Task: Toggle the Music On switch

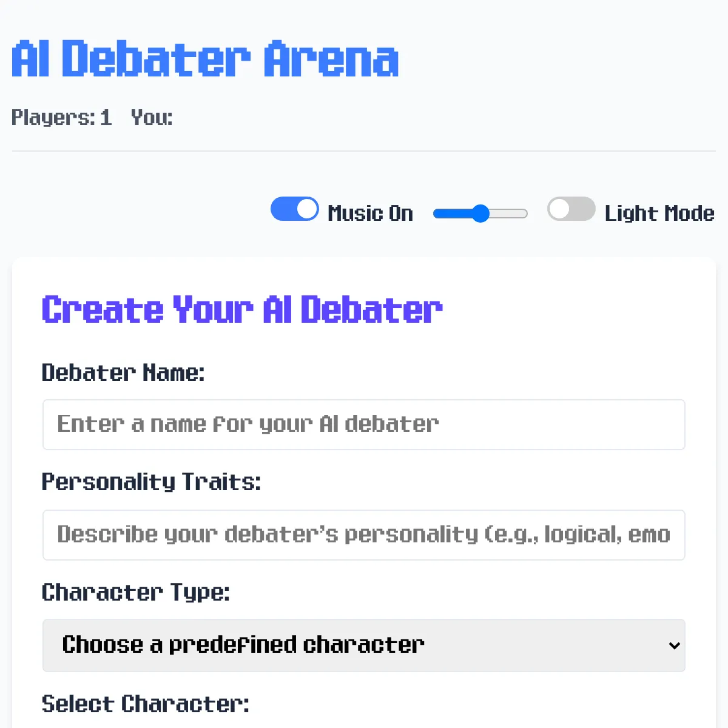Action: pos(294,209)
